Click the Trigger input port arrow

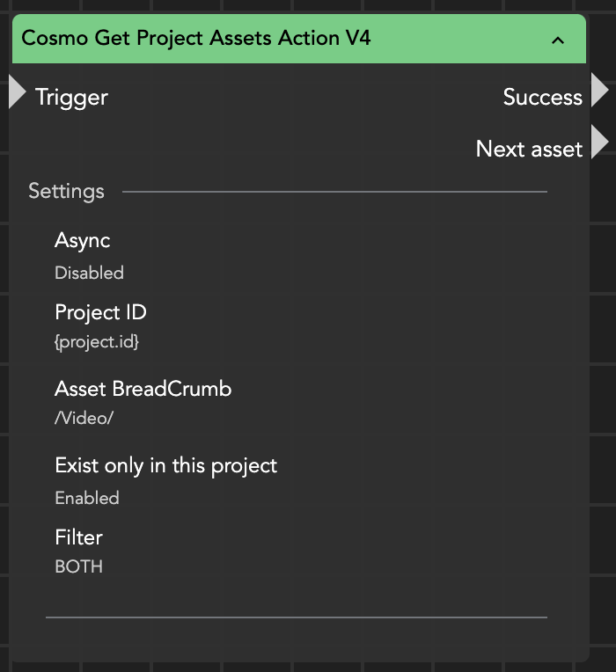[17, 93]
